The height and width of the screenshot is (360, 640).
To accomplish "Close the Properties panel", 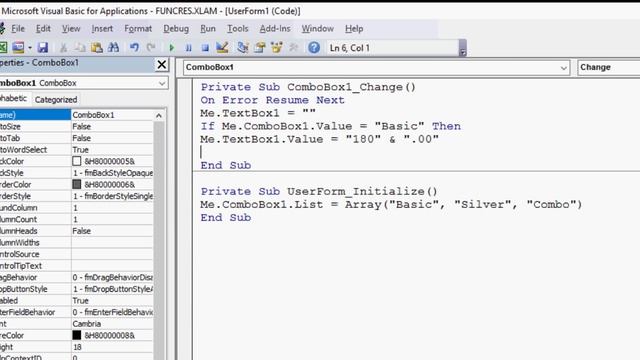I will pyautogui.click(x=162, y=64).
